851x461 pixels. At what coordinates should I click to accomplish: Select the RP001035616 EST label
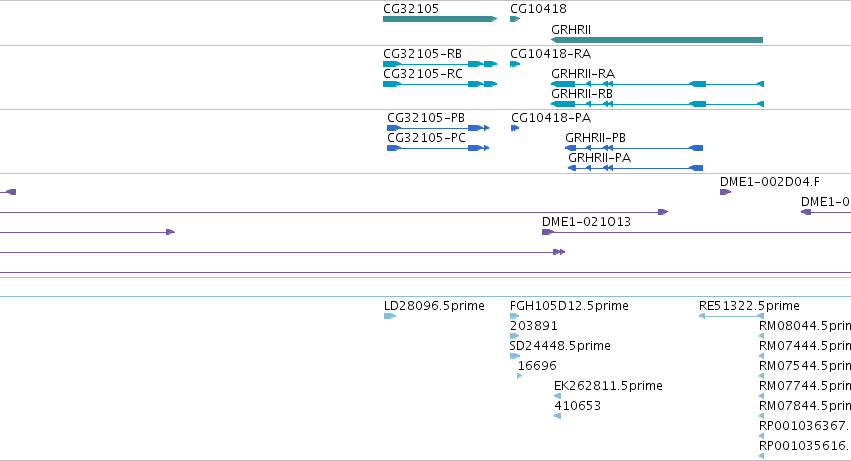[x=803, y=446]
